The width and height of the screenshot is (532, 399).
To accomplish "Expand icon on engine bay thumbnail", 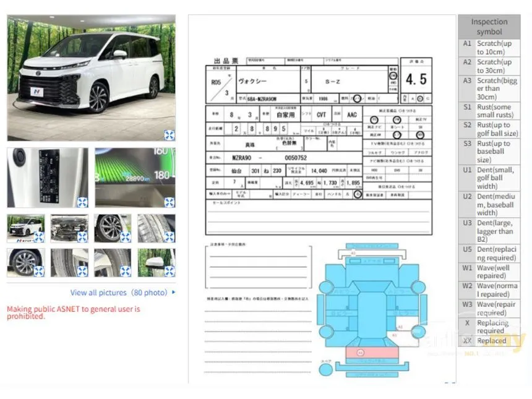I will tap(82, 237).
